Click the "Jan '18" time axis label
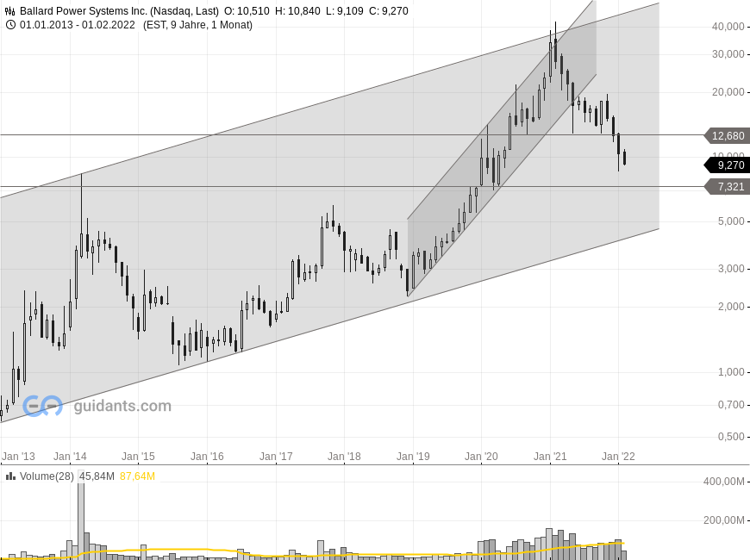The height and width of the screenshot is (560, 750). pyautogui.click(x=344, y=457)
